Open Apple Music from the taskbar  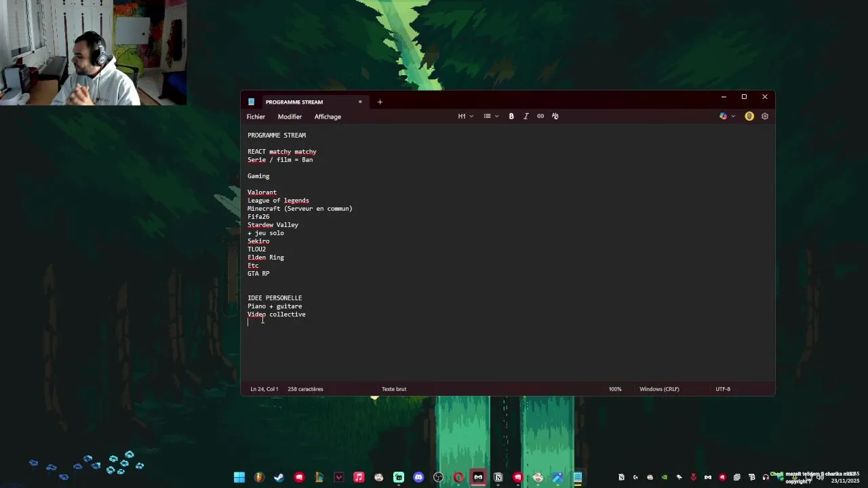[x=359, y=477]
